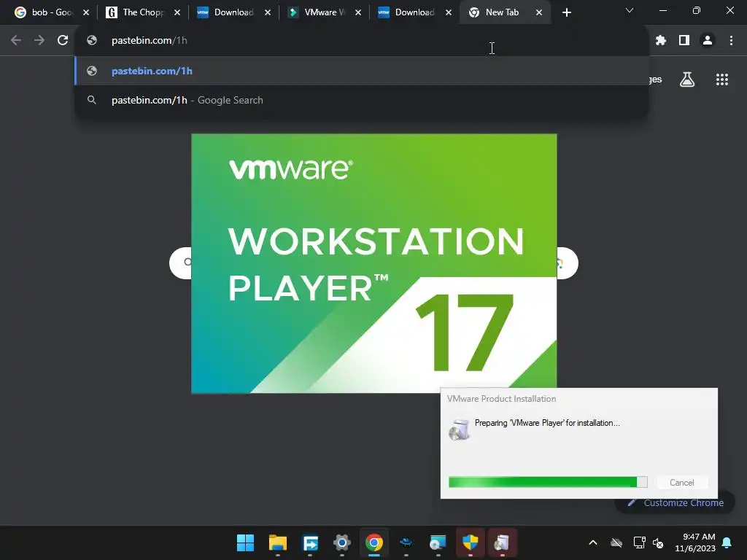
Task: Click Customize Chrome button
Action: click(x=676, y=503)
